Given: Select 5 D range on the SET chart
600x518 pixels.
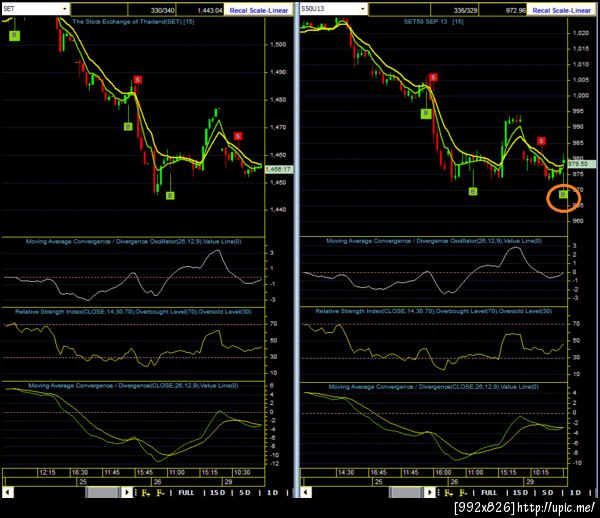Looking at the screenshot, I should 245,493.
